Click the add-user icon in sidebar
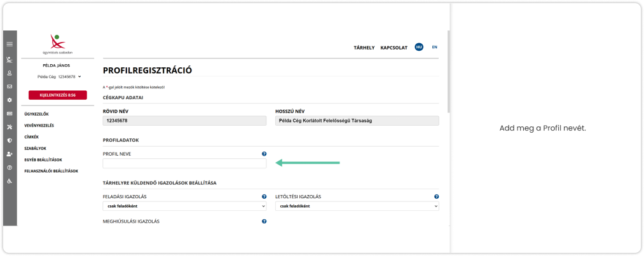The width and height of the screenshot is (644, 256). coord(10,154)
